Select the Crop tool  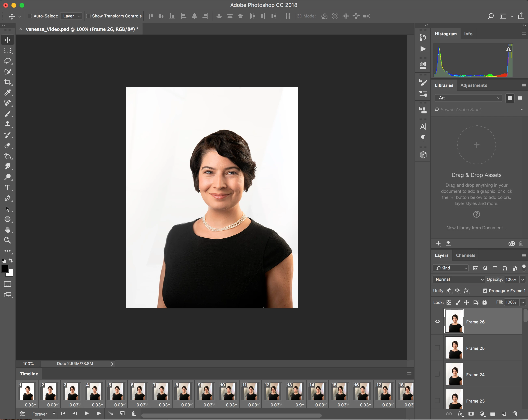point(8,82)
